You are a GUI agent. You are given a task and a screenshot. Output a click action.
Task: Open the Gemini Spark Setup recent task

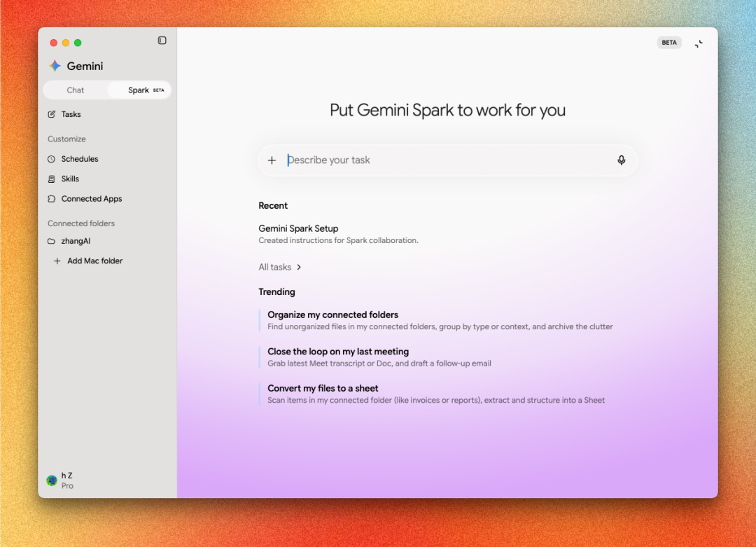[339, 234]
